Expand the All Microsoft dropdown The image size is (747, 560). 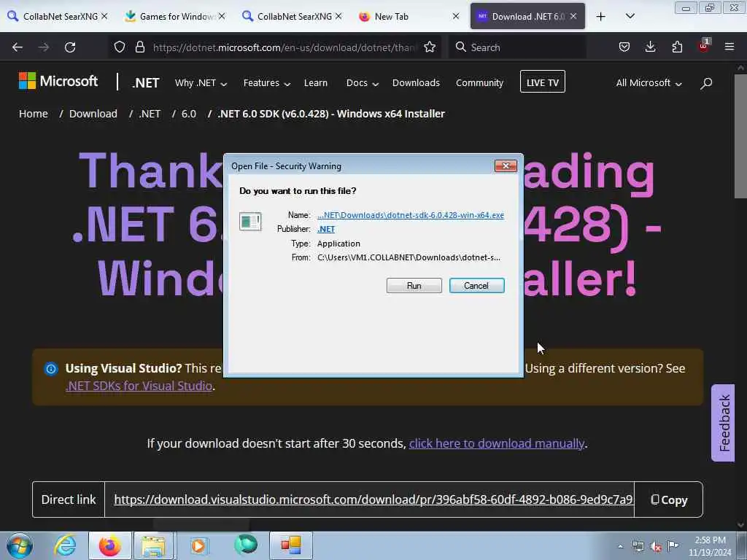click(649, 83)
